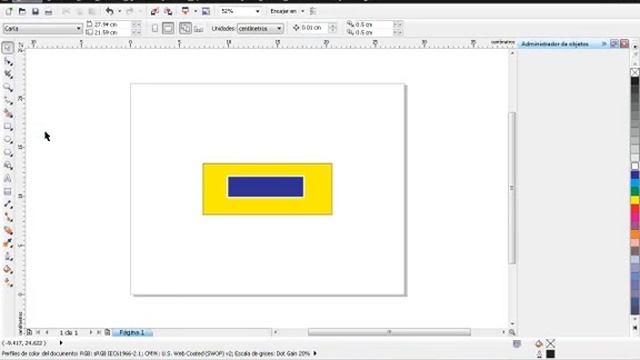Select the Basic Shapes tool
Screen dimensions: 640x360
(8, 166)
